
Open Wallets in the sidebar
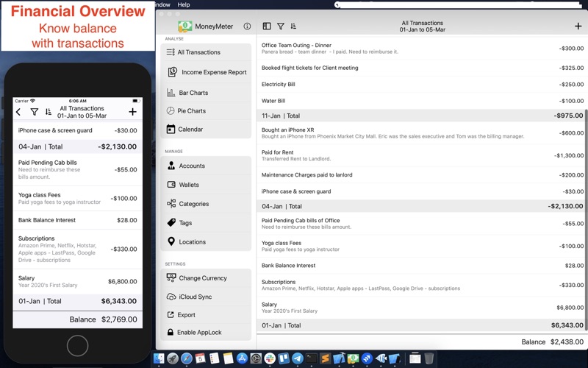(206, 185)
